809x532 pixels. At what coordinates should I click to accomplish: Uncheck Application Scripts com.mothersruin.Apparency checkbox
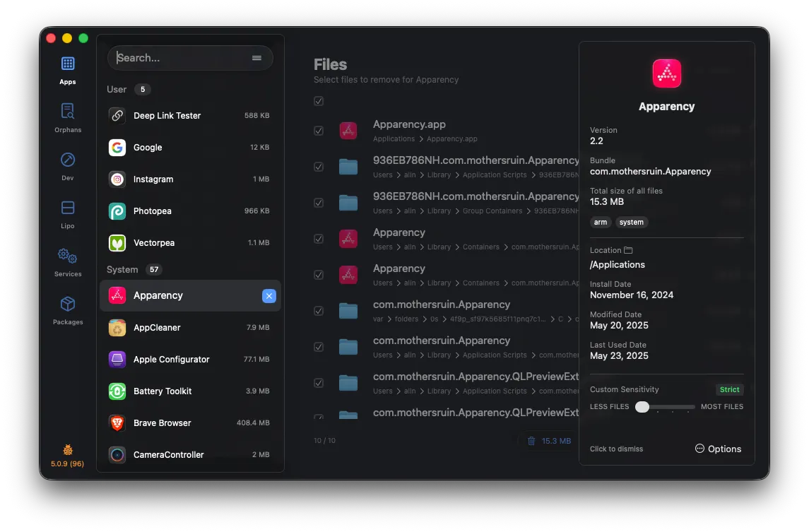click(x=319, y=347)
